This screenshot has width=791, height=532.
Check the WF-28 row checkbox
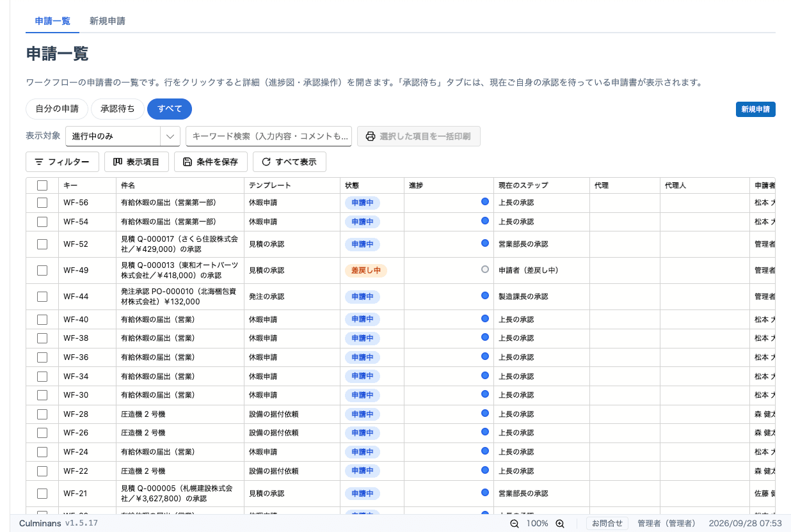42,414
